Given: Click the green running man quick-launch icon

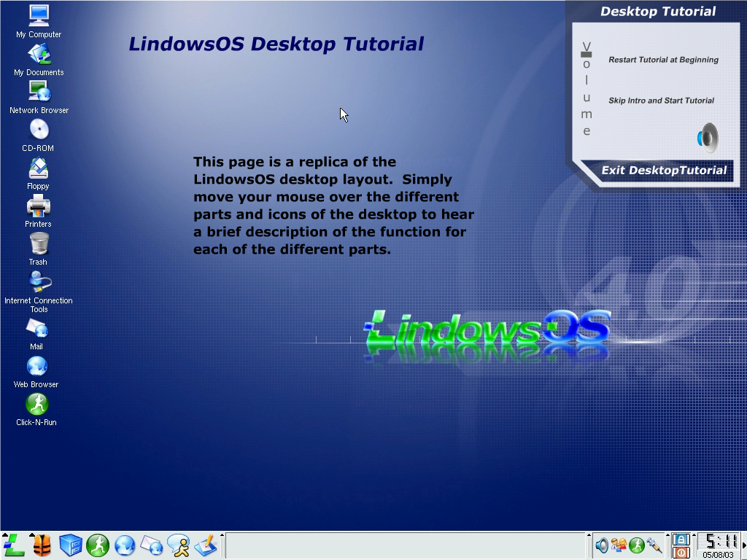Looking at the screenshot, I should [98, 545].
